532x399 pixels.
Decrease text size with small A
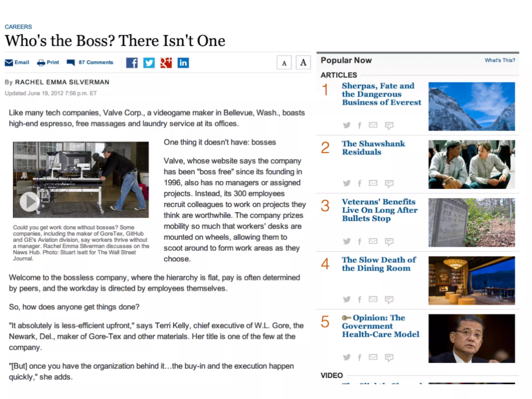tap(284, 63)
